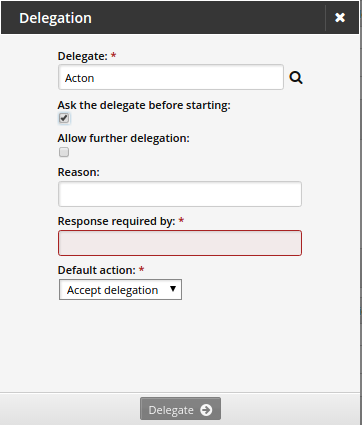Enable Allow further delegation checkbox
362x425 pixels.
point(64,152)
